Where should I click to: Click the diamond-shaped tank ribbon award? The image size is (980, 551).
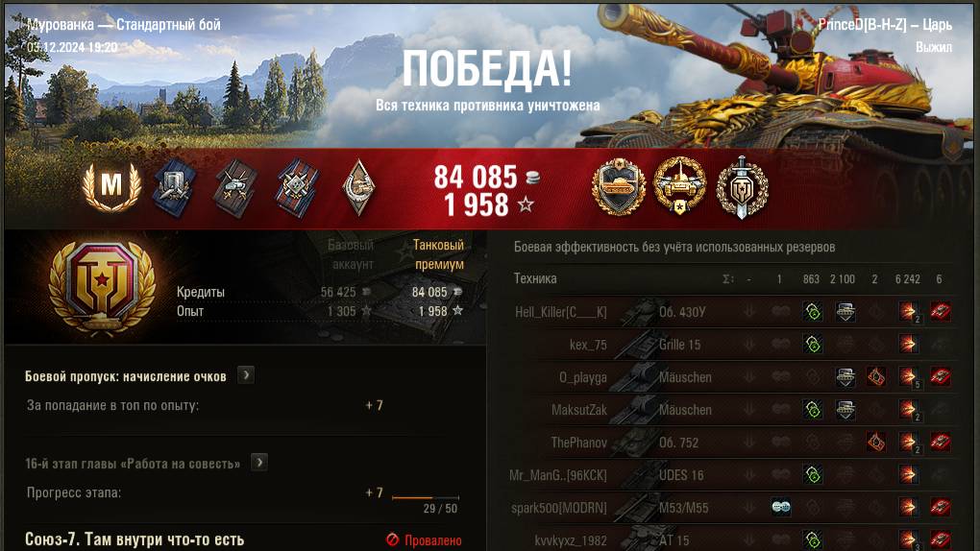tap(358, 187)
